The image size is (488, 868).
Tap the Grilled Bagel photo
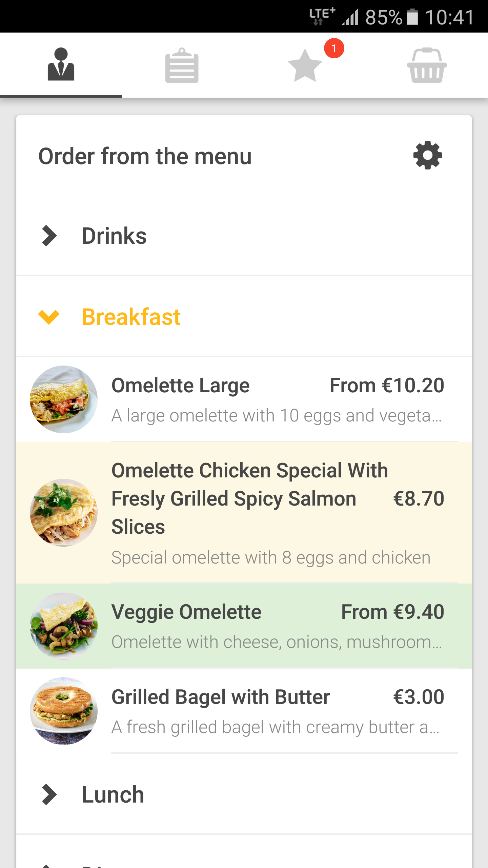click(64, 711)
